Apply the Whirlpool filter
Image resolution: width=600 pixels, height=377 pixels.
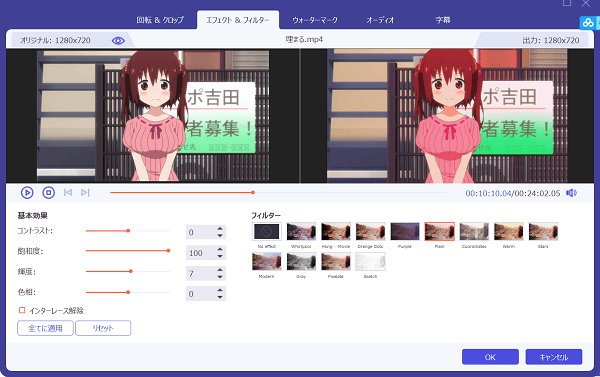(x=301, y=232)
